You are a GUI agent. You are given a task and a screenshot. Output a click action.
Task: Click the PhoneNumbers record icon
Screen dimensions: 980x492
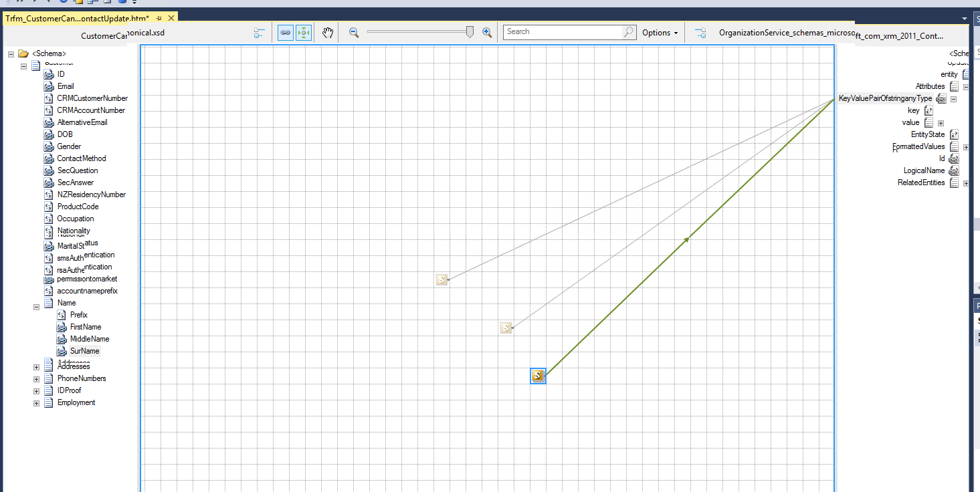point(48,378)
